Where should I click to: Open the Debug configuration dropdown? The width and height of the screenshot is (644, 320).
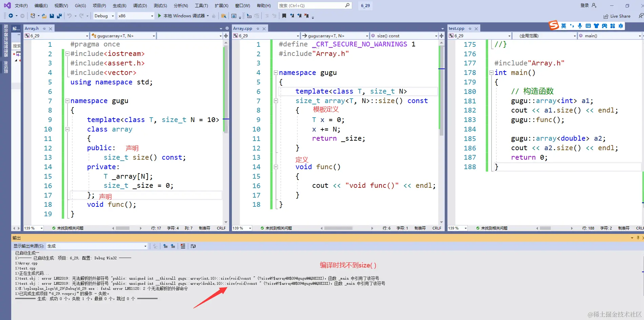click(x=104, y=16)
